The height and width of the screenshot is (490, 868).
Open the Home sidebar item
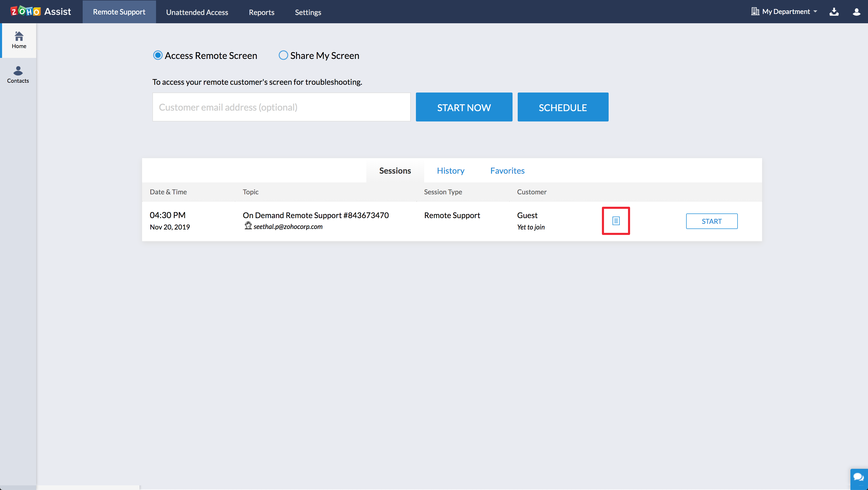coord(19,40)
